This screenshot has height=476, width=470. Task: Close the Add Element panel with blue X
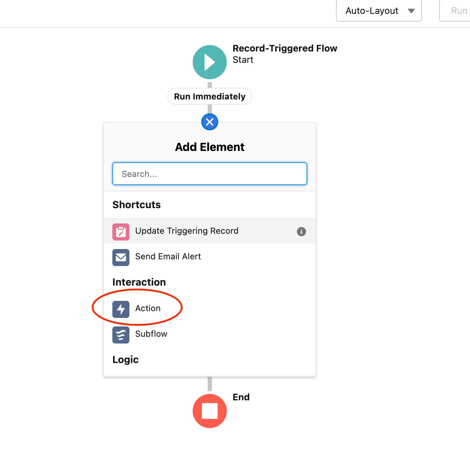point(210,122)
